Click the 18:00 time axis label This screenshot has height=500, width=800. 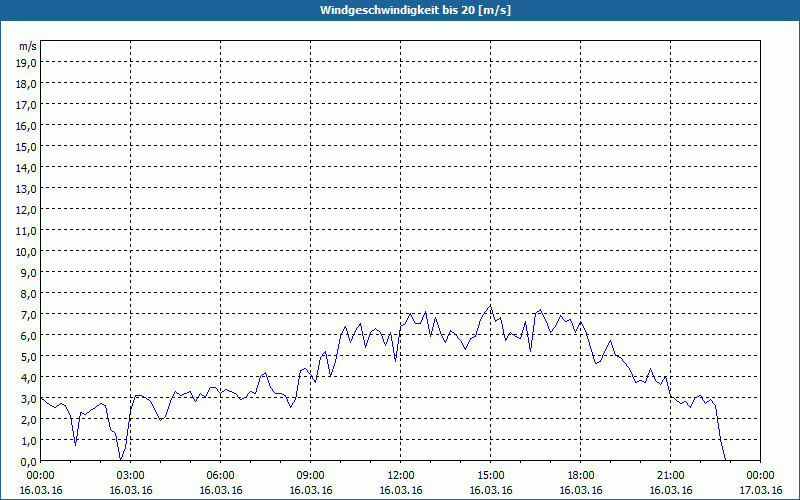581,476
